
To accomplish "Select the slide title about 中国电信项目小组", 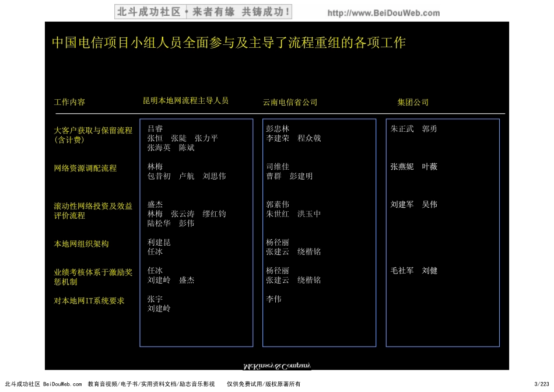I will pyautogui.click(x=229, y=42).
